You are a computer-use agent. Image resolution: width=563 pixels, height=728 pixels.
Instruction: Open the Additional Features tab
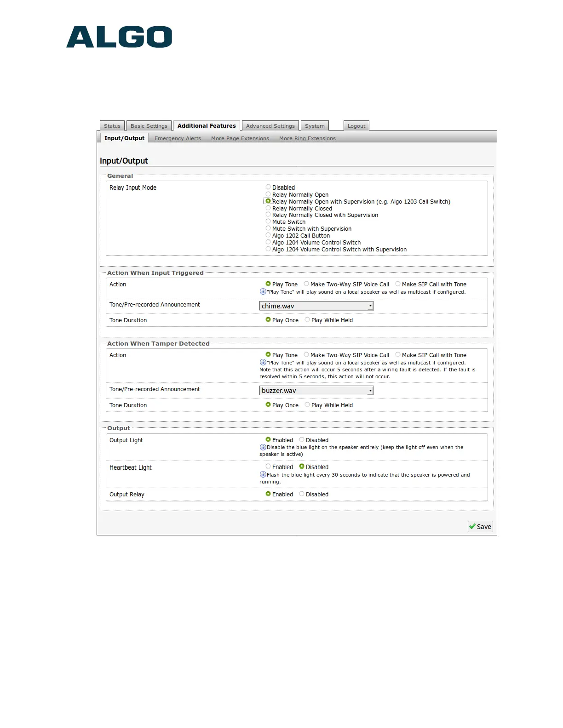[207, 125]
